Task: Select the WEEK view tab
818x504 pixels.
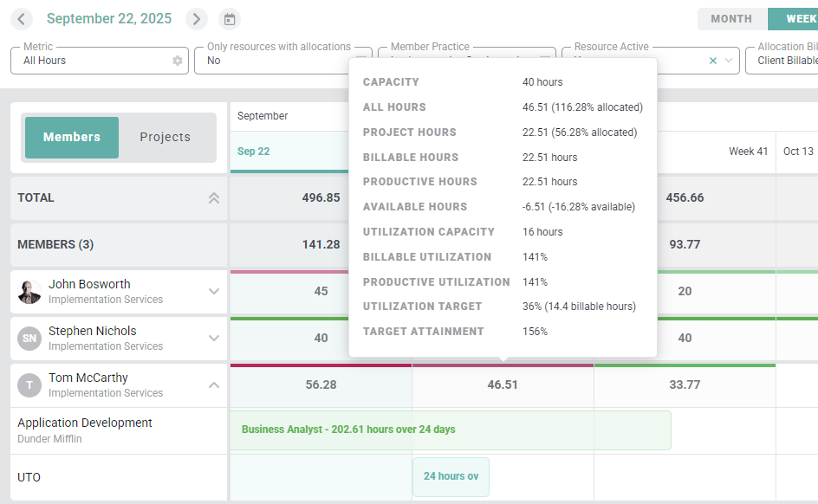Action: click(795, 19)
